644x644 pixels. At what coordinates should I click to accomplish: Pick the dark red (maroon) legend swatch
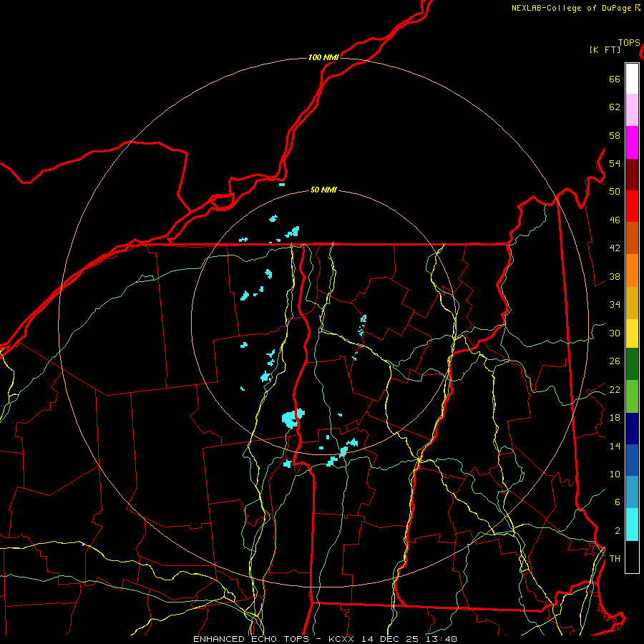tap(632, 175)
